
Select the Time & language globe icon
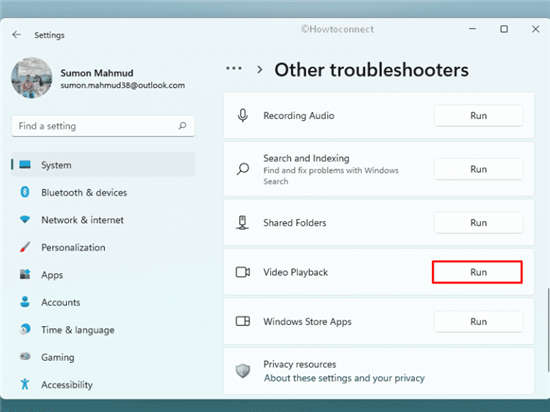click(25, 329)
